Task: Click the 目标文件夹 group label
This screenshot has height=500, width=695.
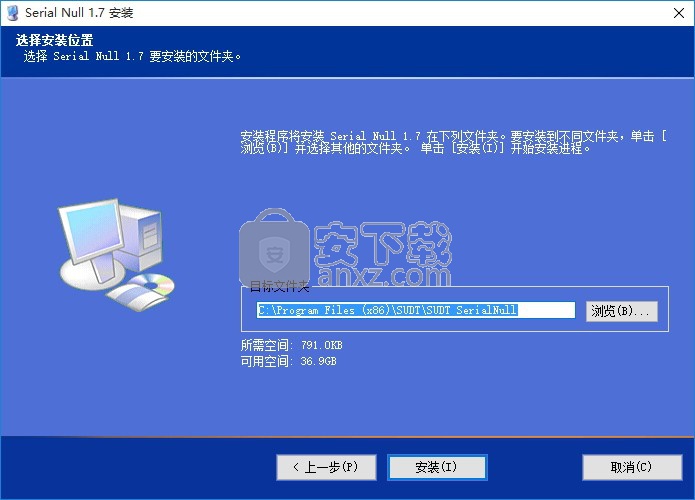Action: [279, 286]
